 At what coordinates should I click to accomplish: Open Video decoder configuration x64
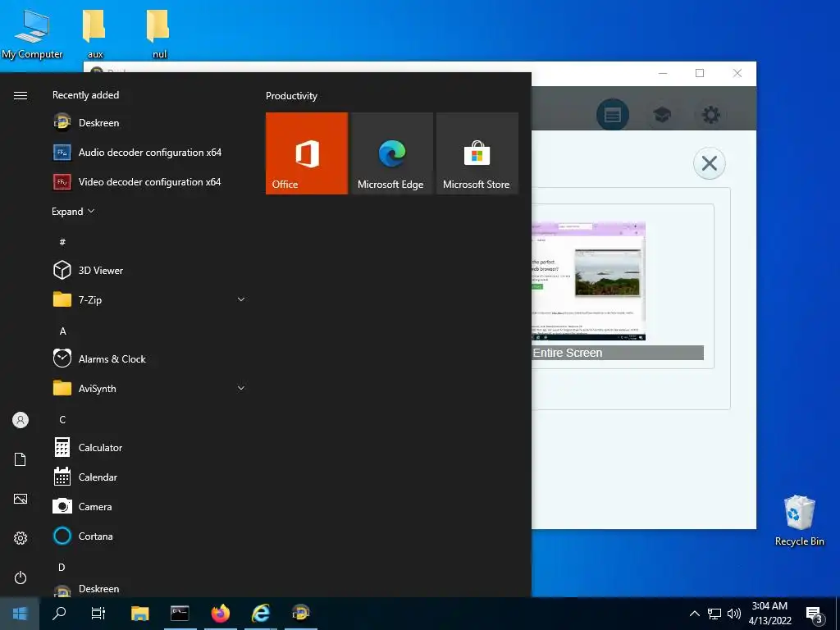(149, 181)
